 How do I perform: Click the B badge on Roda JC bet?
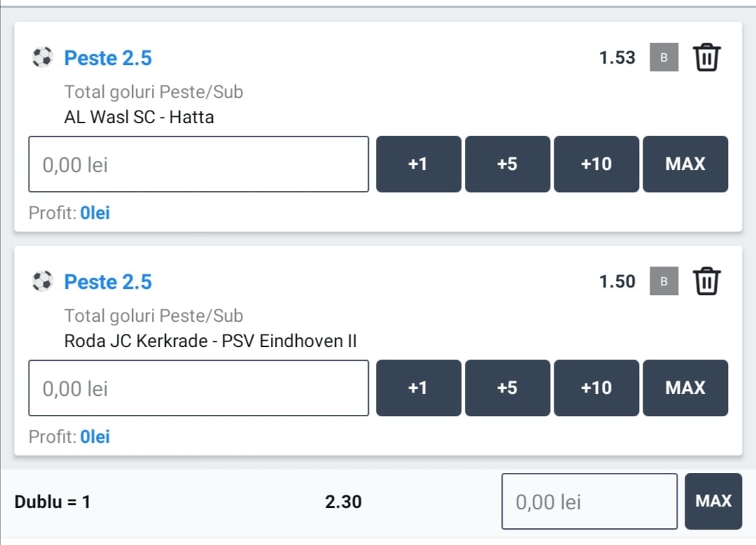click(x=664, y=281)
